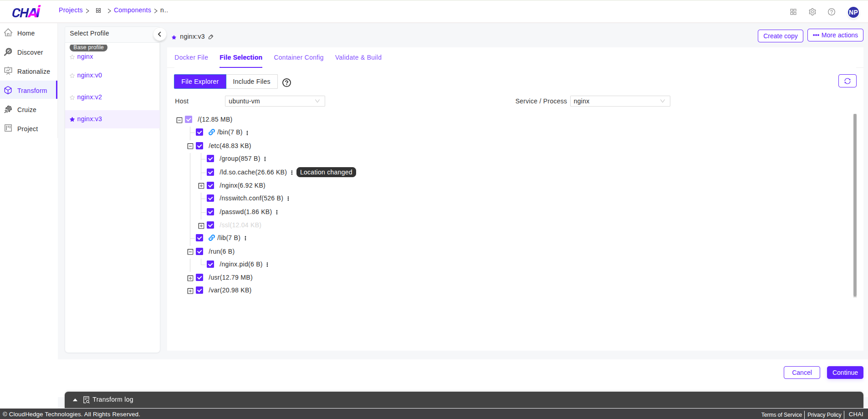Screen dimensions: 868x419
Task: Click the refresh file tree button
Action: 848,81
